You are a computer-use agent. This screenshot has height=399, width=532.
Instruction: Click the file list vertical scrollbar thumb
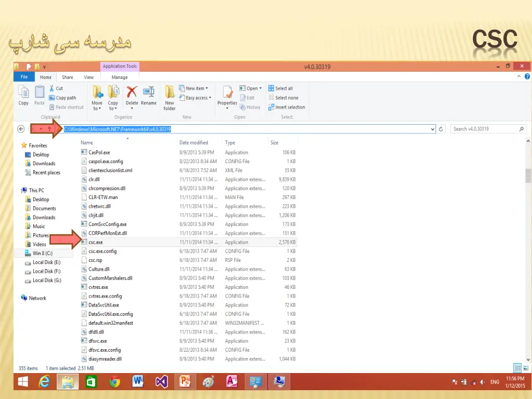click(x=528, y=176)
